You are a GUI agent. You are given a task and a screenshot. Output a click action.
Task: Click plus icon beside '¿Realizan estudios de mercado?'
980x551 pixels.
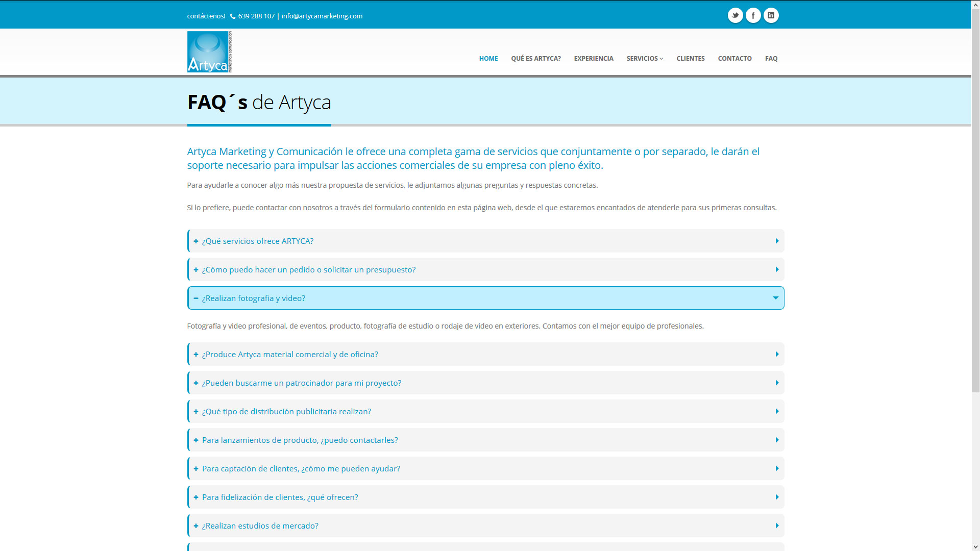click(196, 526)
